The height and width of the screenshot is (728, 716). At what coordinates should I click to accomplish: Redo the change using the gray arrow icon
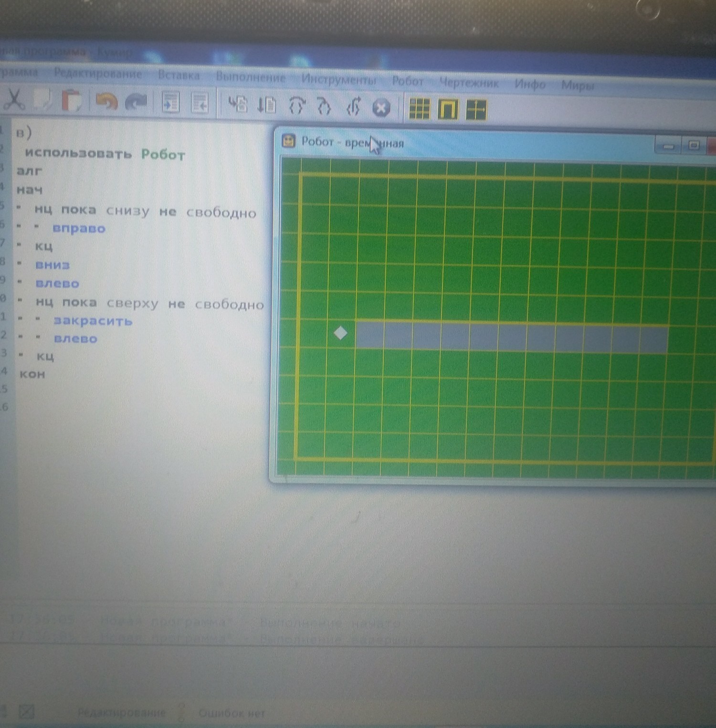pos(136,103)
